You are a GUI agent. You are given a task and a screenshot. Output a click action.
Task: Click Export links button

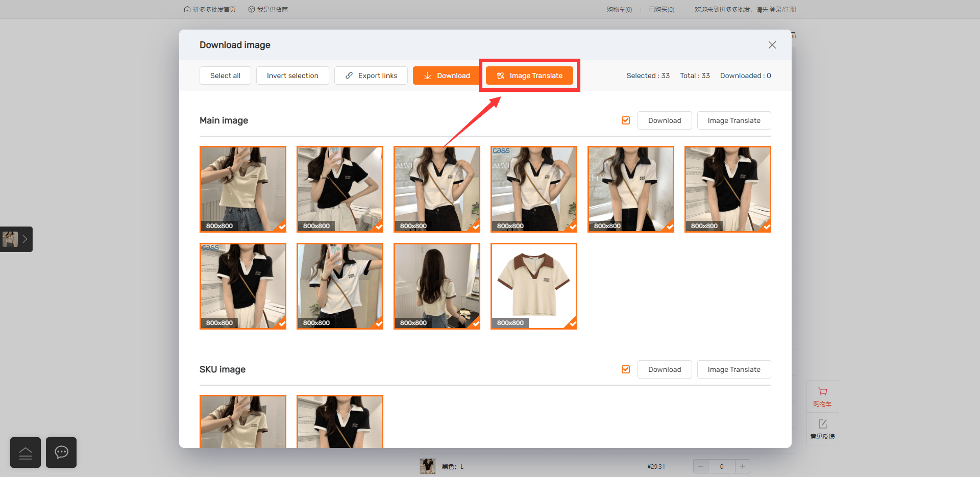(x=371, y=76)
